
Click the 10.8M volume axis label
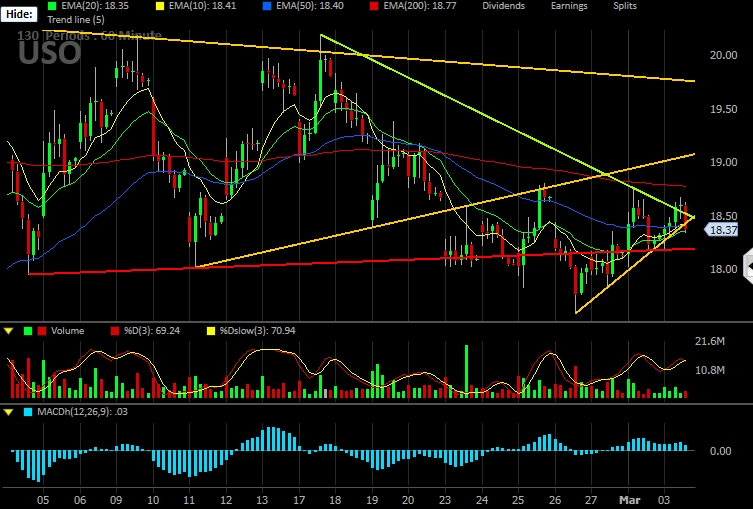(710, 370)
